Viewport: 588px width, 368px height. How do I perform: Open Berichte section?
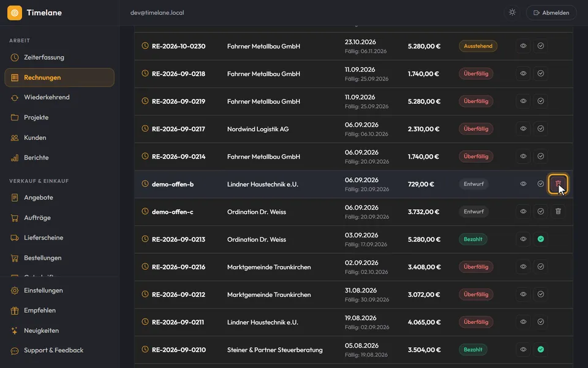pos(59,158)
